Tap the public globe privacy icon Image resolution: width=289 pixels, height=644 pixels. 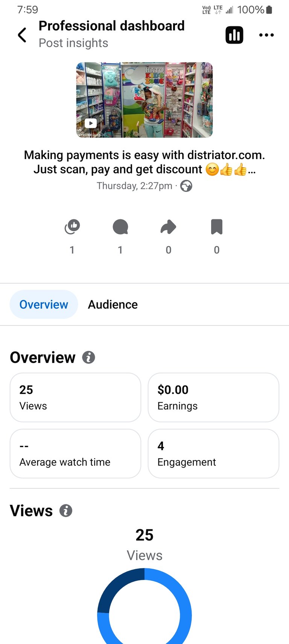pos(186,186)
